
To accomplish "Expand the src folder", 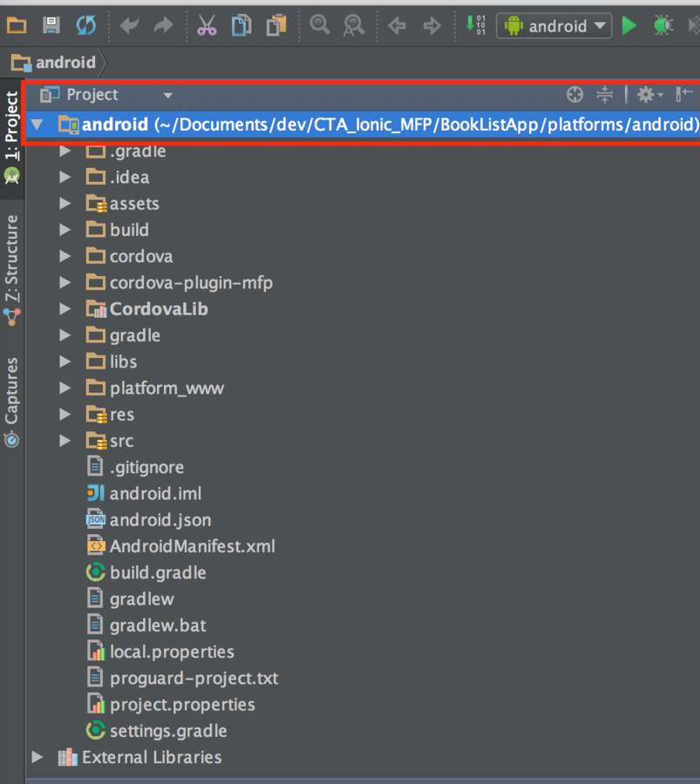I will [65, 441].
